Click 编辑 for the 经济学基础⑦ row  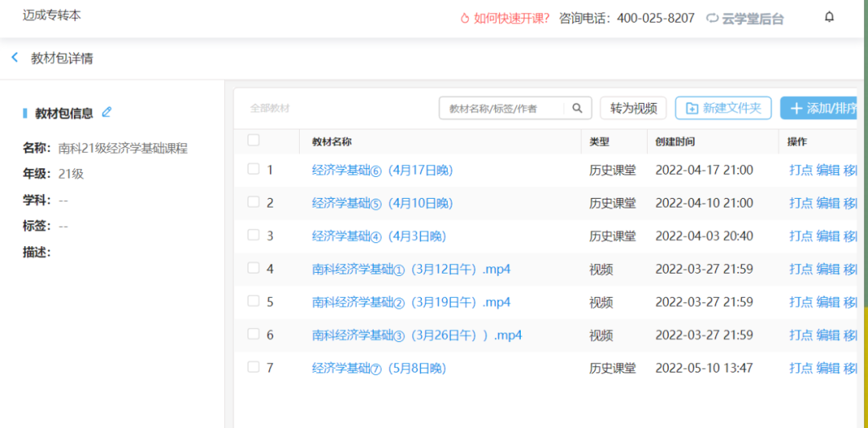tap(828, 368)
